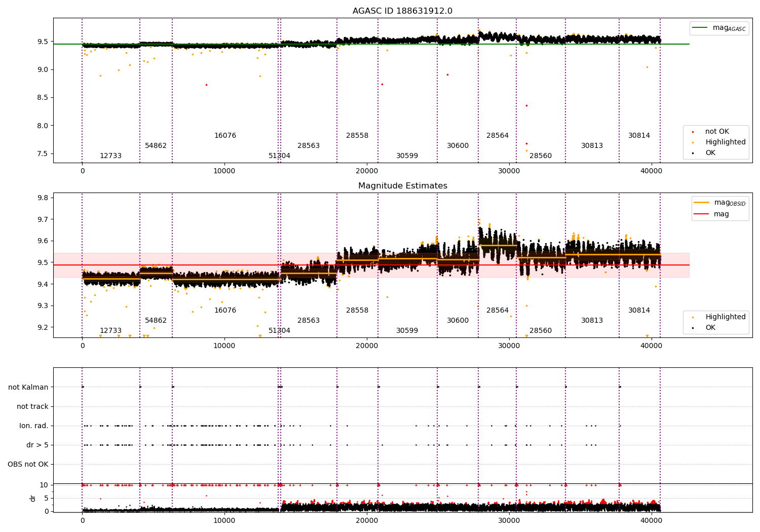Click obsid label 16076 in the Magnitude Estimates plot
Screen dimensions: 760x532
[225, 311]
